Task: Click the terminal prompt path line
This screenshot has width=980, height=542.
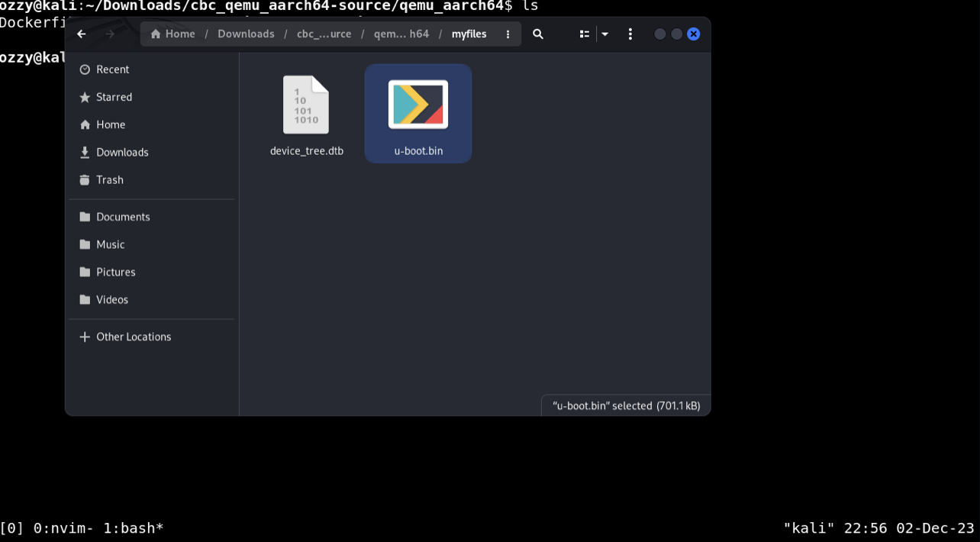Action: click(x=269, y=6)
